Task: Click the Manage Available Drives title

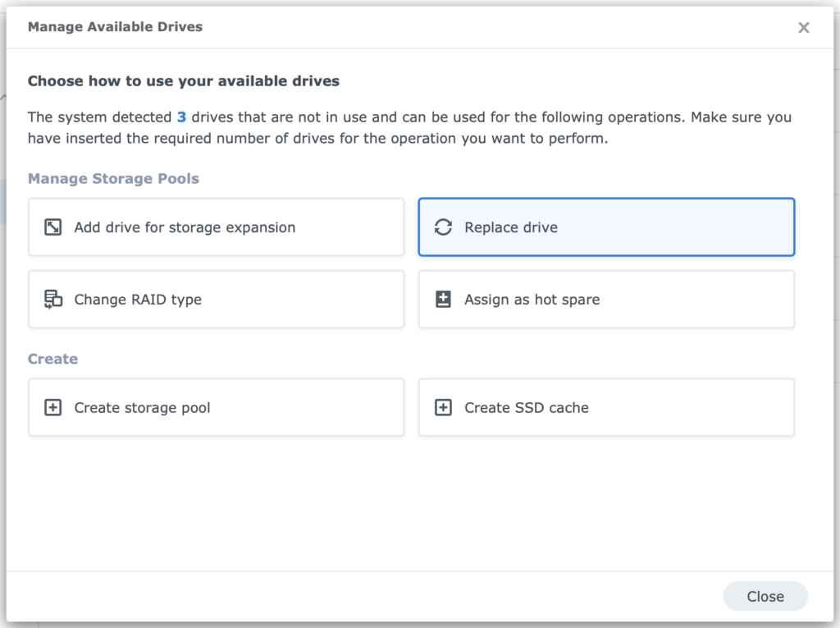Action: pyautogui.click(x=115, y=26)
